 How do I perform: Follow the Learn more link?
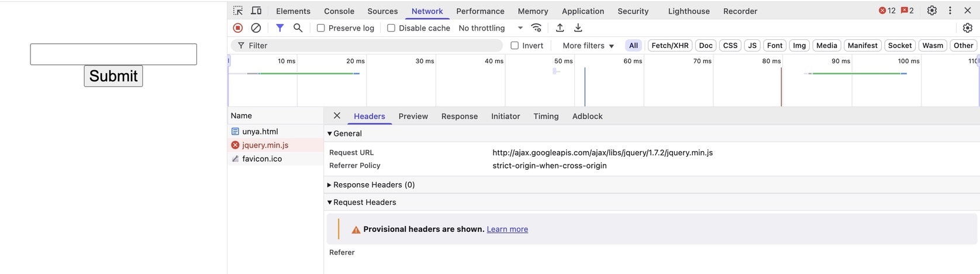(507, 230)
